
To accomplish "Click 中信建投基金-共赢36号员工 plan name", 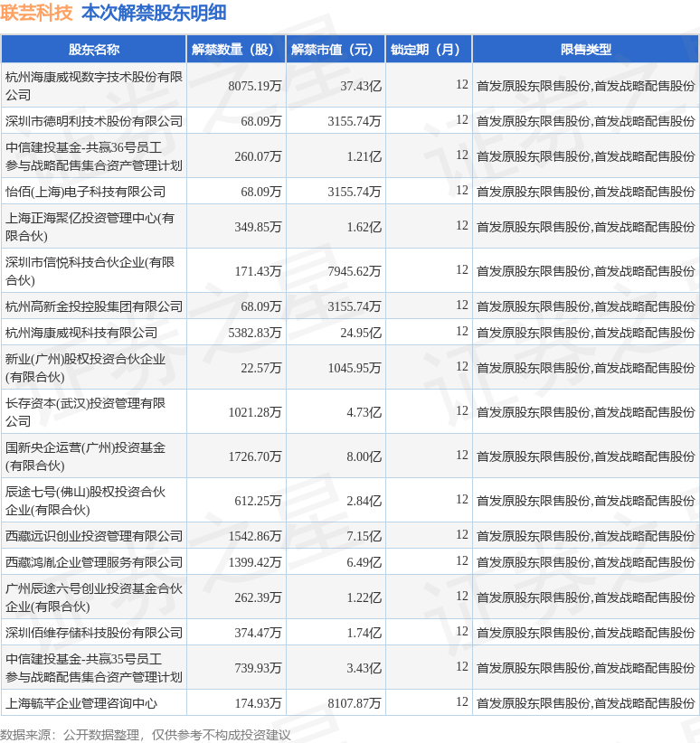I will pyautogui.click(x=94, y=156).
